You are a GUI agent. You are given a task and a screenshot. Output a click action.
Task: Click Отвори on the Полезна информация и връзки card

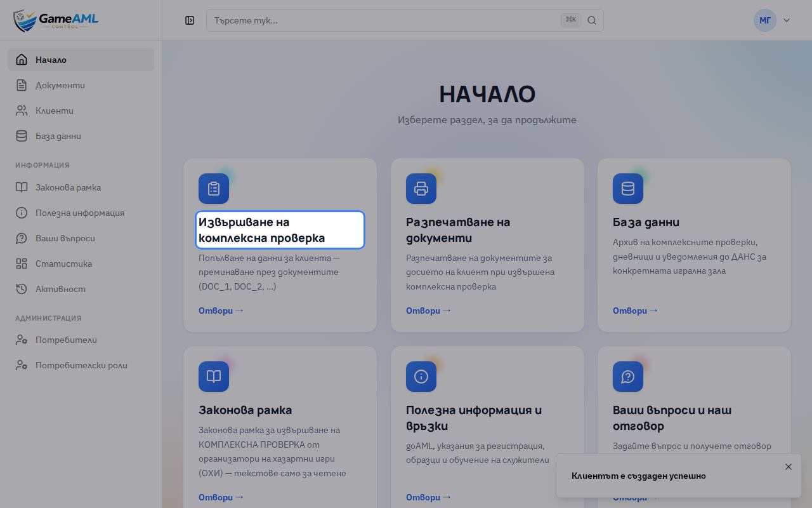pos(428,497)
